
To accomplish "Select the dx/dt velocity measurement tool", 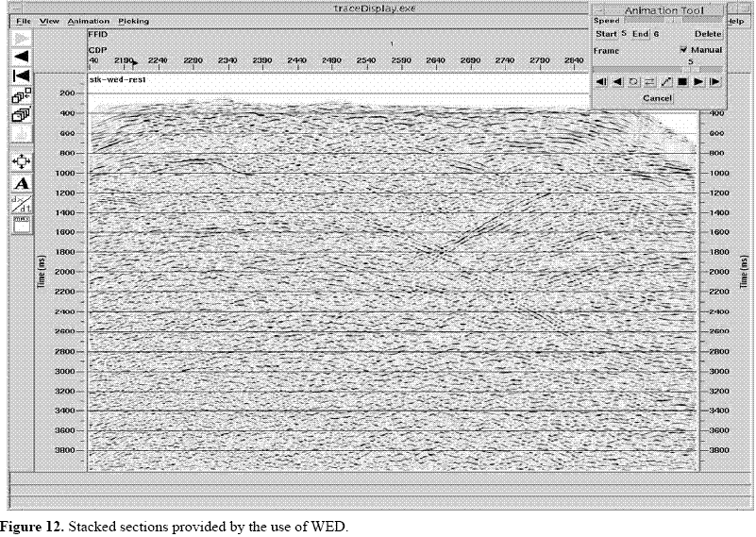I will (21, 202).
